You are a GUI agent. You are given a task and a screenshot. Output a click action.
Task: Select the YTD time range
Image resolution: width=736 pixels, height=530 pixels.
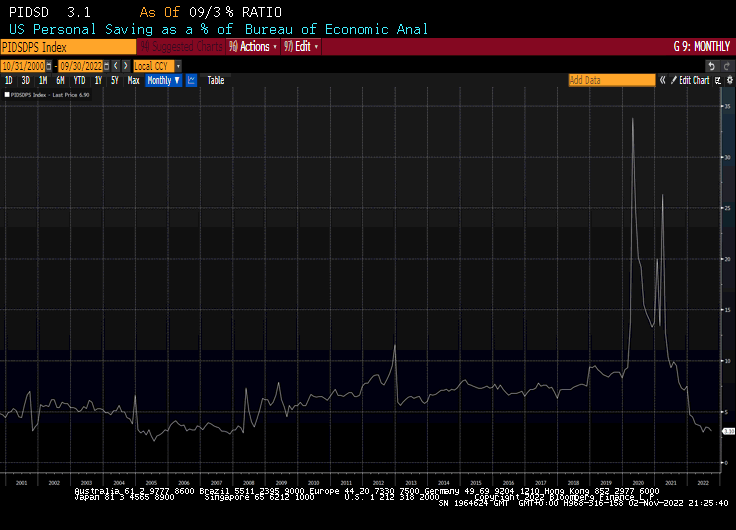(78, 80)
